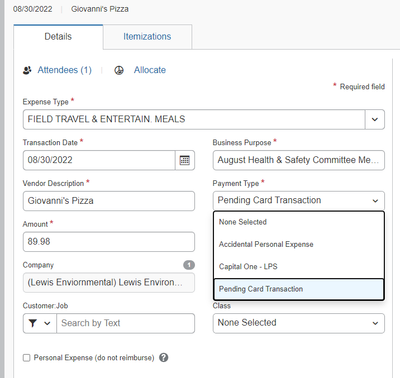This screenshot has height=378, width=400.
Task: Open the Customer:Job filter funnel dropdown
Action: 40,323
